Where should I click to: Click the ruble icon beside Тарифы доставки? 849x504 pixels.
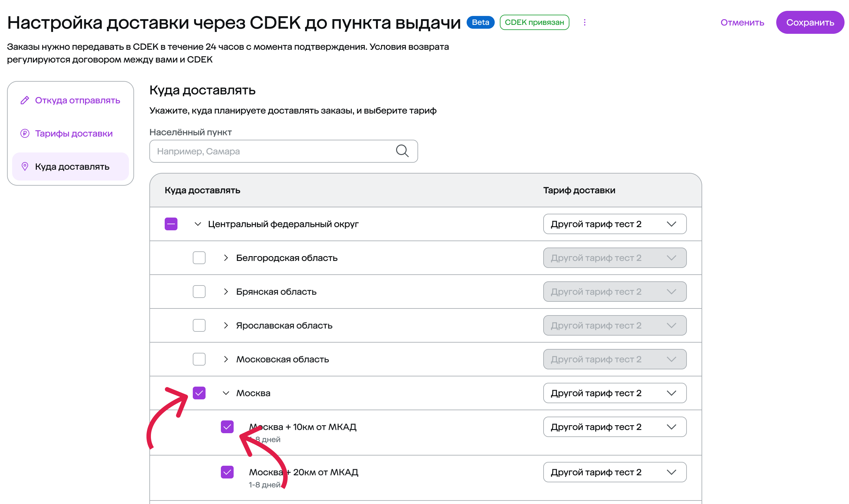point(25,133)
